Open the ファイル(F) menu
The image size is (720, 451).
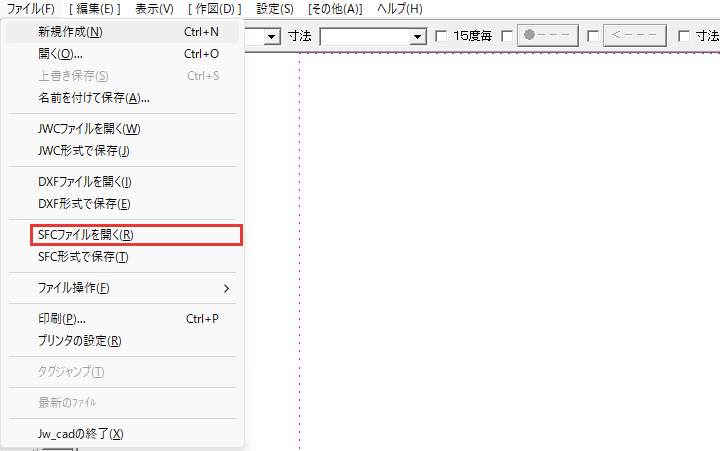point(30,9)
